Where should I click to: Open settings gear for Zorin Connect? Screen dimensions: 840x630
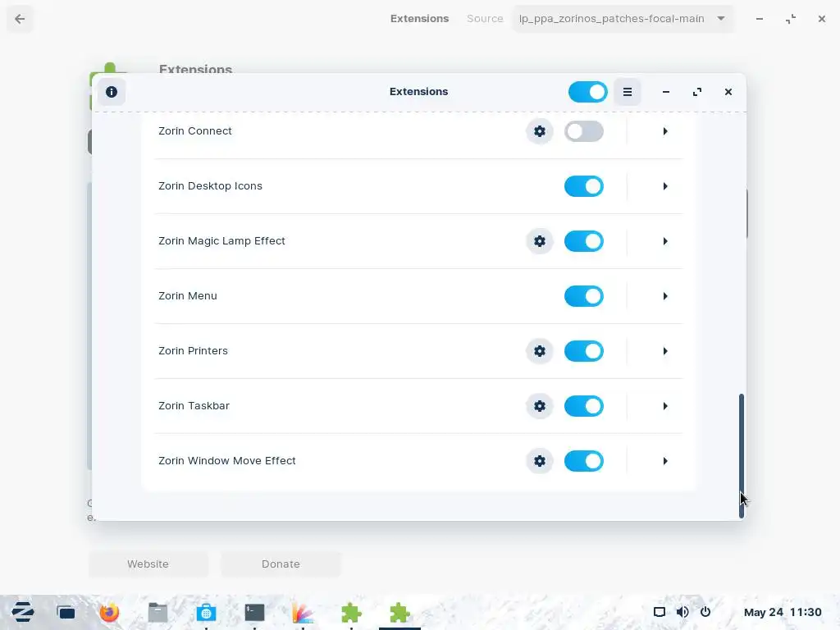click(540, 131)
